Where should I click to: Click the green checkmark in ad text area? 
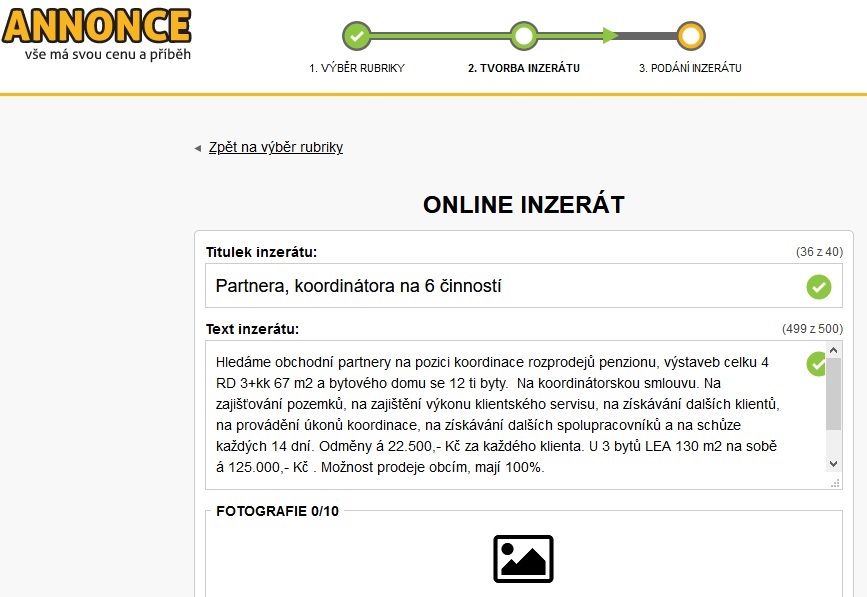pos(816,364)
